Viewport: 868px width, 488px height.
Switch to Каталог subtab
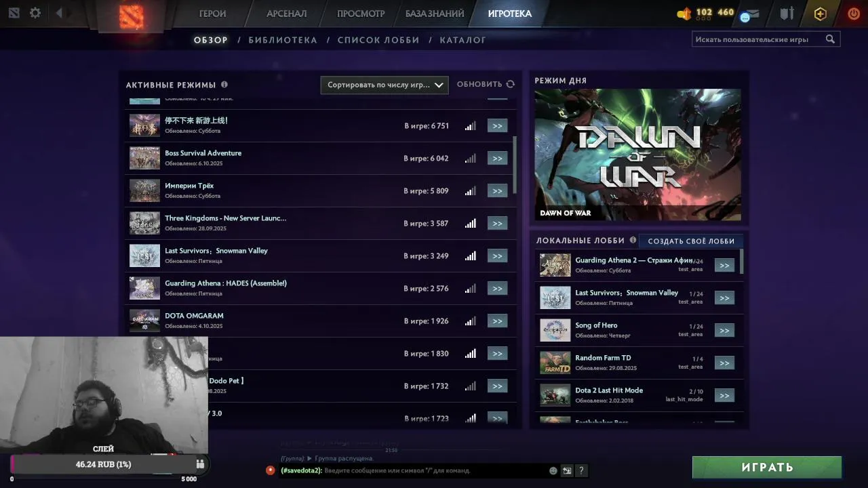[463, 40]
